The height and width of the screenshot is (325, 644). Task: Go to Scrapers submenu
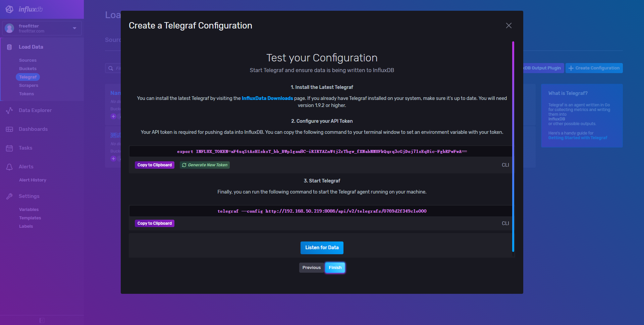(x=29, y=86)
